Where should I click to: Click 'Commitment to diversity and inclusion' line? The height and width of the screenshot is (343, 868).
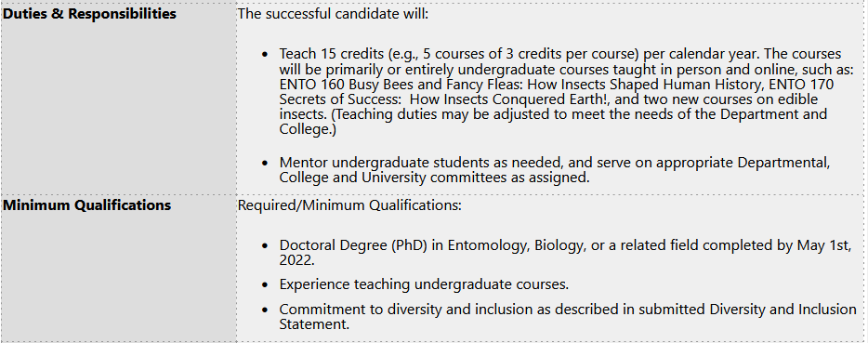[x=568, y=310]
